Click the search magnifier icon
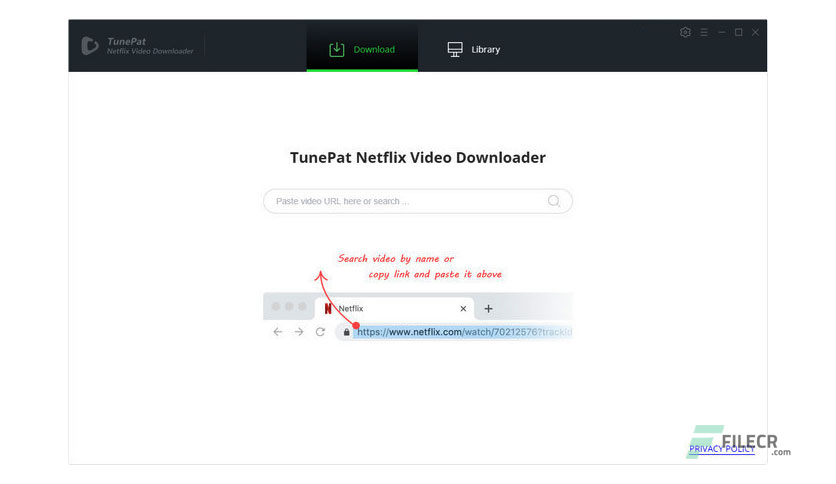Viewport: 836px width, 484px height. coord(554,201)
